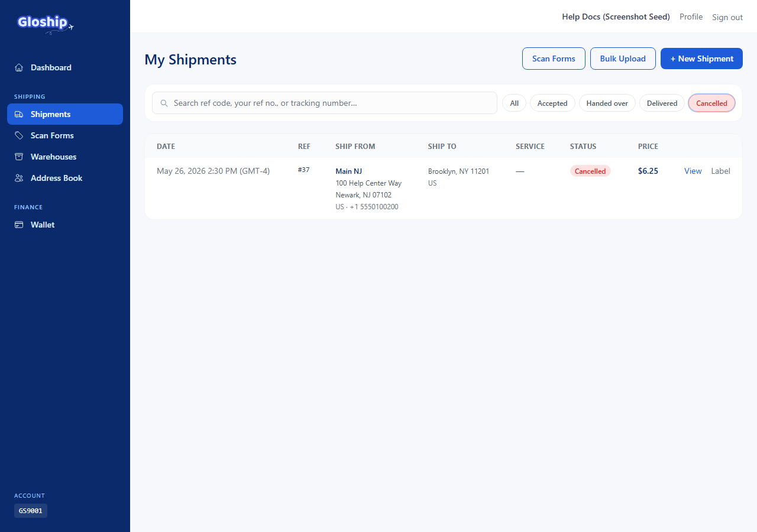This screenshot has width=757, height=532.
Task: Open the Wallet page
Action: (65, 225)
